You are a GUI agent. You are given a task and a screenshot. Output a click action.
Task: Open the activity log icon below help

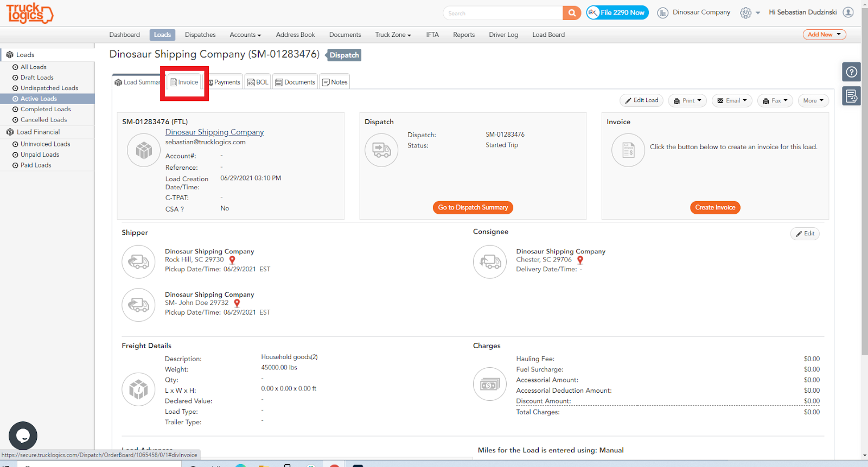tap(852, 96)
